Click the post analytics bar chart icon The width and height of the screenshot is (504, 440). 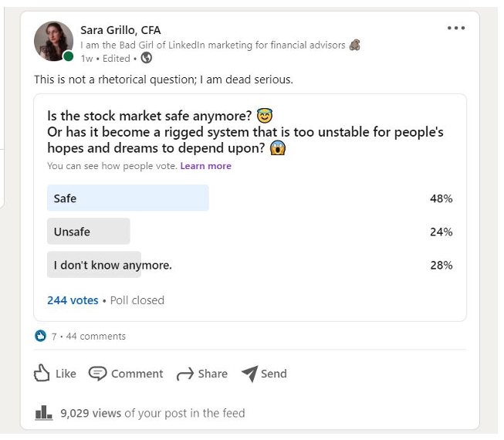43,413
